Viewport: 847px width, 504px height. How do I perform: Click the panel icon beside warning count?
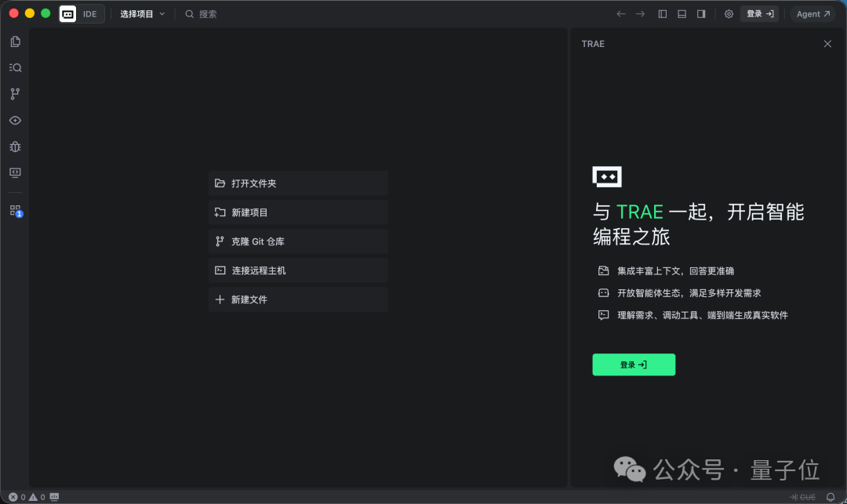click(x=54, y=497)
